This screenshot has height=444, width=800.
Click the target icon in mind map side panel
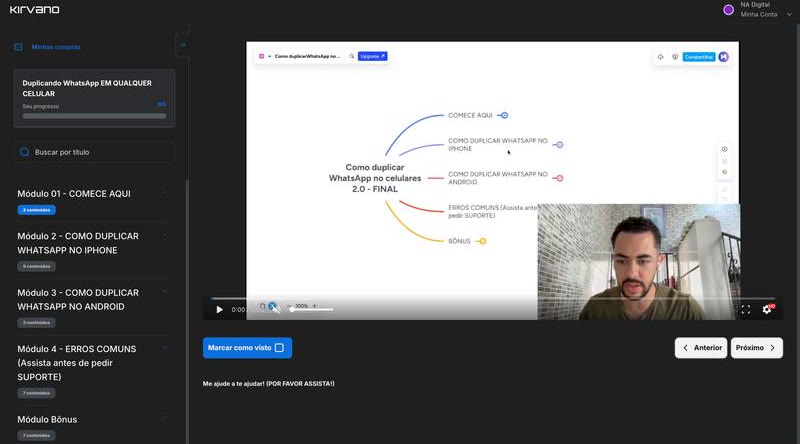pyautogui.click(x=724, y=150)
